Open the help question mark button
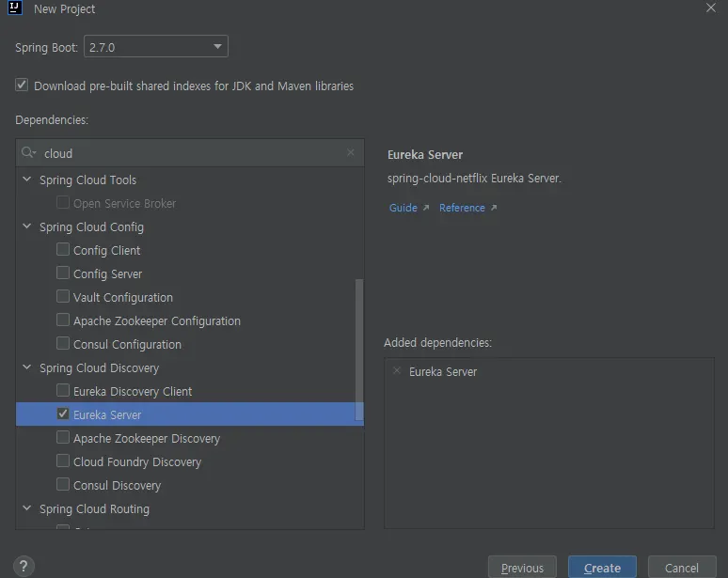Screen dimensions: 728x578 pos(25,566)
